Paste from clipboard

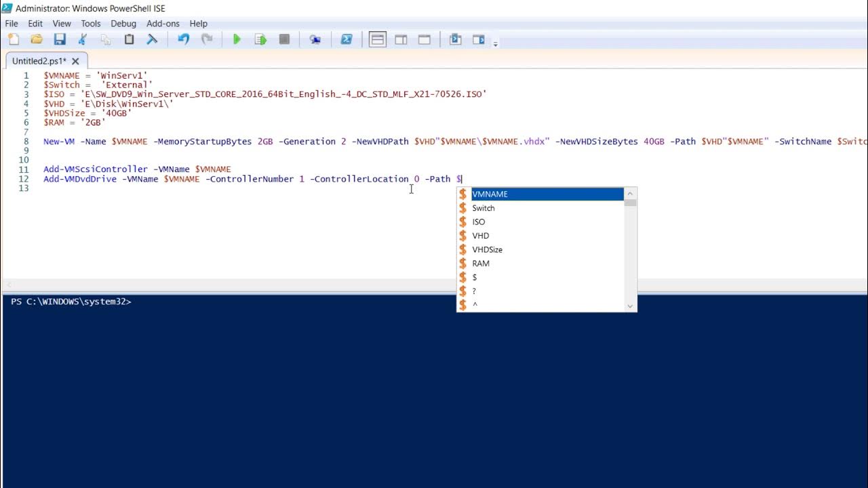point(129,39)
